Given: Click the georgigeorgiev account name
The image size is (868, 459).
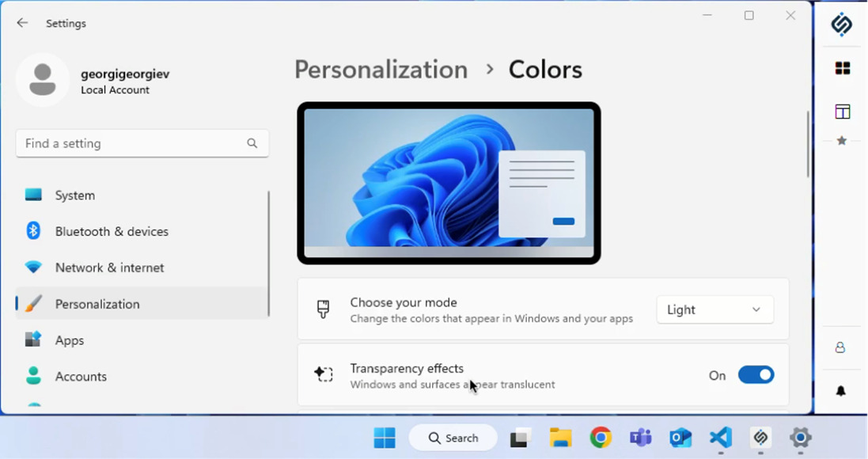Looking at the screenshot, I should [x=125, y=74].
